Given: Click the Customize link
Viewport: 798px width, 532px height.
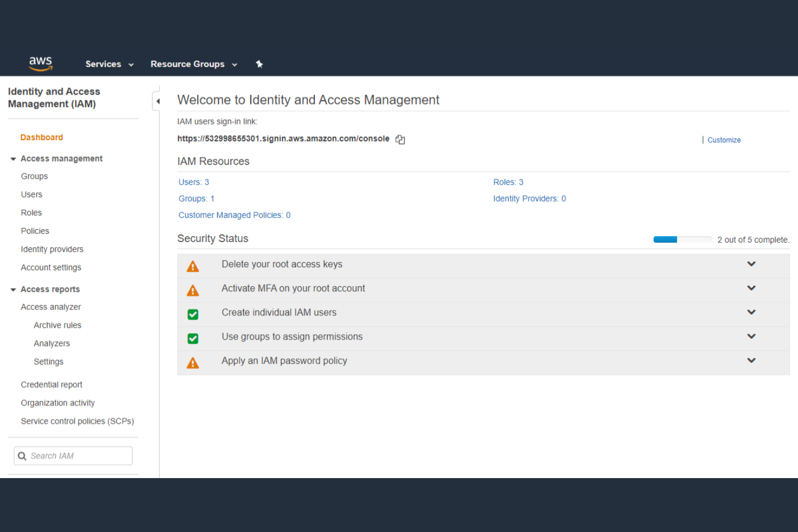Looking at the screenshot, I should pos(724,140).
